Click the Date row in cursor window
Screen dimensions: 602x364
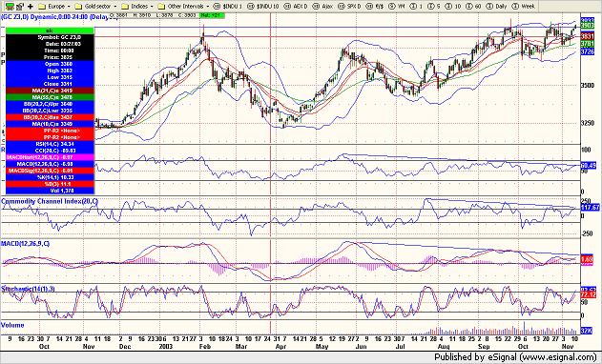pos(50,44)
